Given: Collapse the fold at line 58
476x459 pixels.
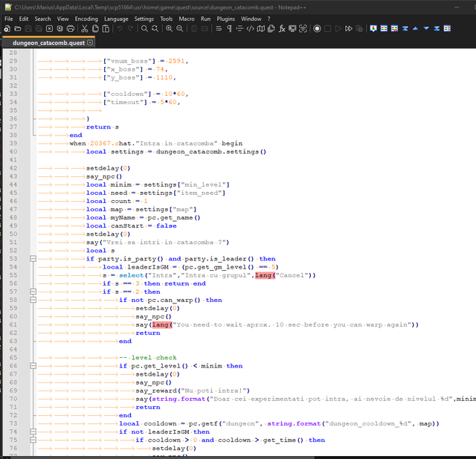Looking at the screenshot, I should pos(33,300).
